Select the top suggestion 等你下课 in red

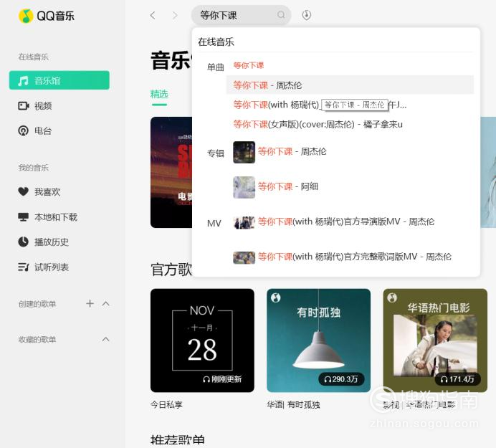[249, 65]
